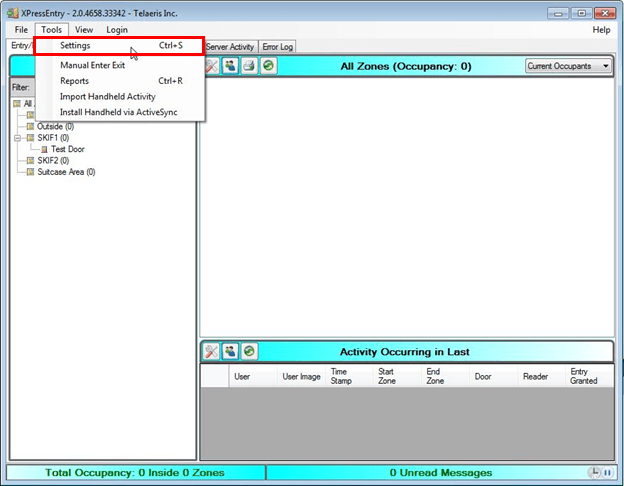Image resolution: width=624 pixels, height=486 pixels.
Task: Click the End Zone column header
Action: [x=445, y=376]
